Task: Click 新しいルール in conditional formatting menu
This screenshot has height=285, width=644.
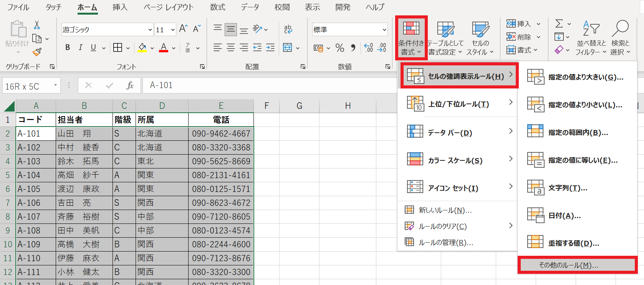Action: [x=445, y=210]
